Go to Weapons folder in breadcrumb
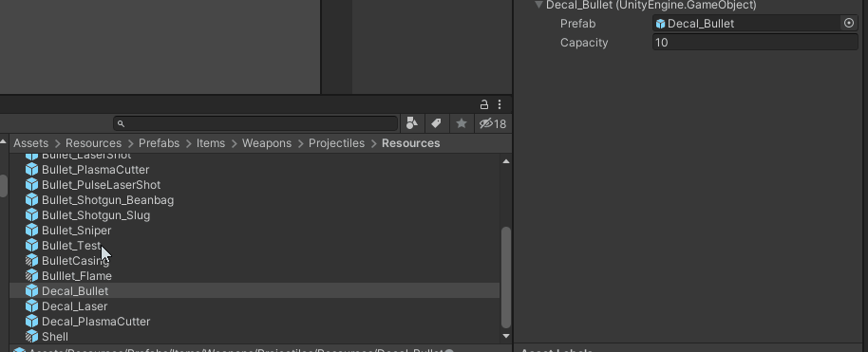This screenshot has width=868, height=352. coord(267,143)
